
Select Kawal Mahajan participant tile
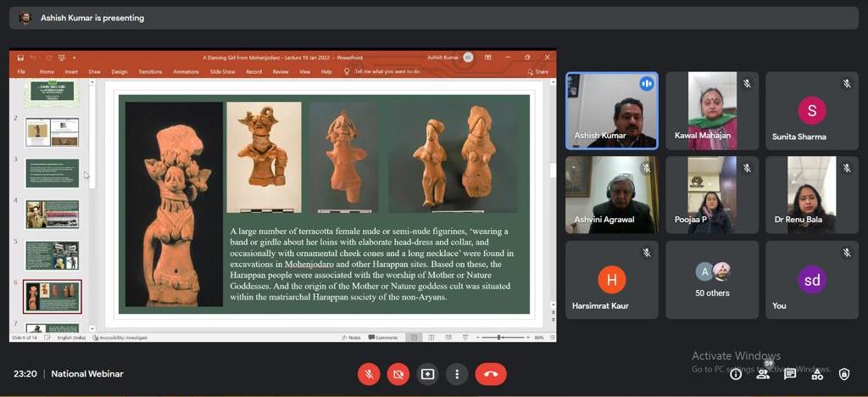pos(712,111)
